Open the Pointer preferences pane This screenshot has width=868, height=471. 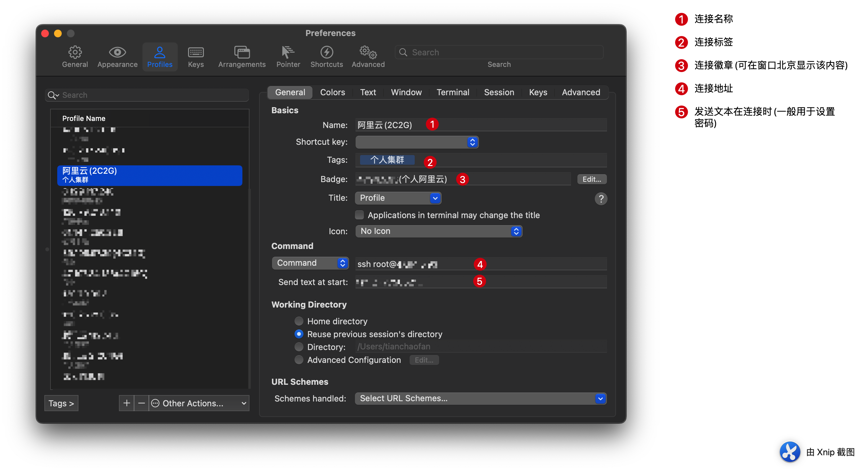[288, 57]
